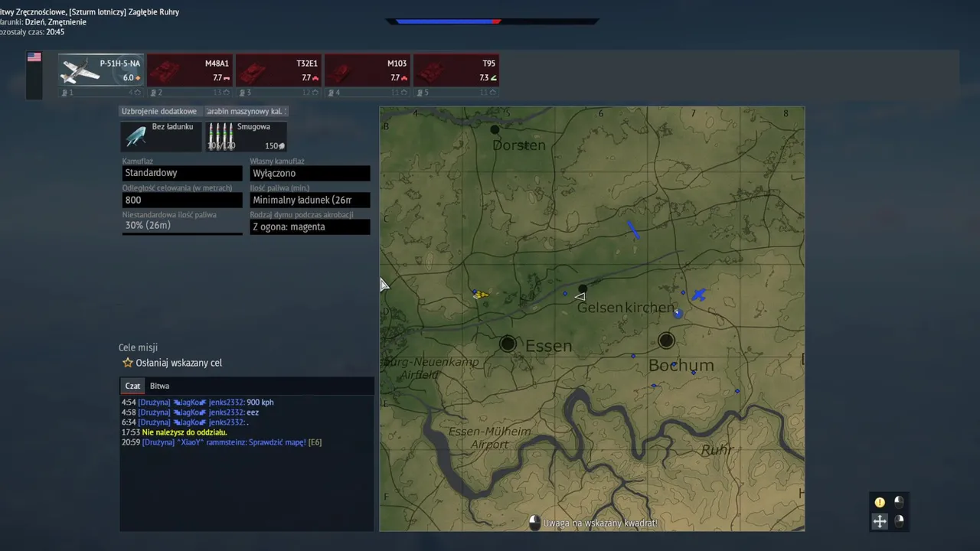Click the Cele misji heading
This screenshot has height=551, width=980.
click(x=138, y=347)
